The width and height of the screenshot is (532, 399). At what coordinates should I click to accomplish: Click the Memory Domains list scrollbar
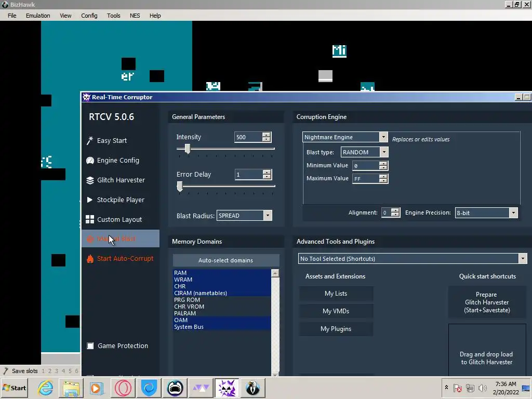pyautogui.click(x=275, y=322)
